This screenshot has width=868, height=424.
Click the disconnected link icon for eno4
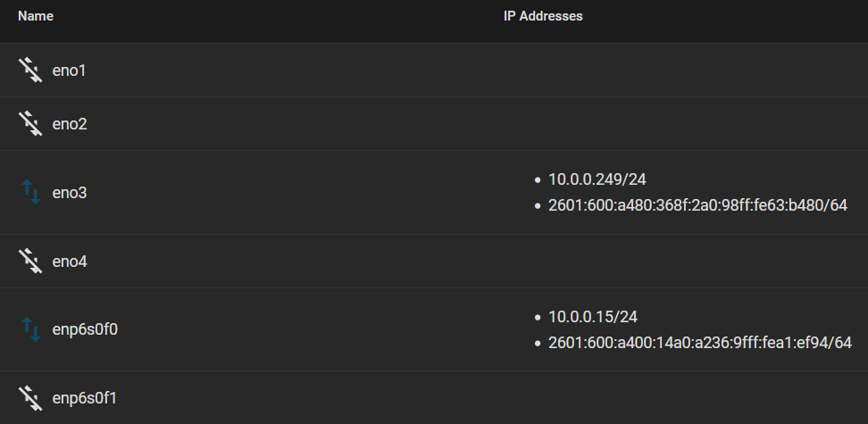(x=30, y=262)
